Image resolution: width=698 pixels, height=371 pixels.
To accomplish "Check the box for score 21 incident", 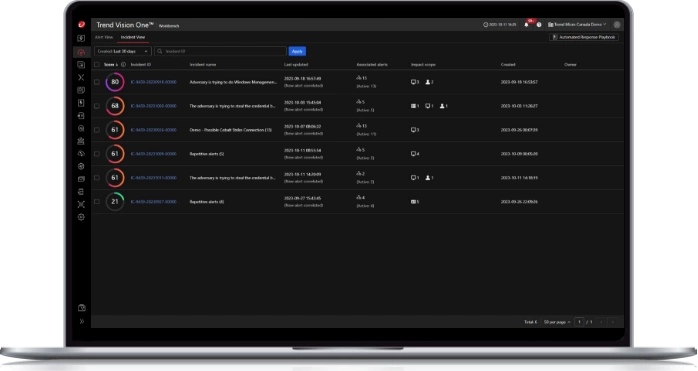I will 97,202.
